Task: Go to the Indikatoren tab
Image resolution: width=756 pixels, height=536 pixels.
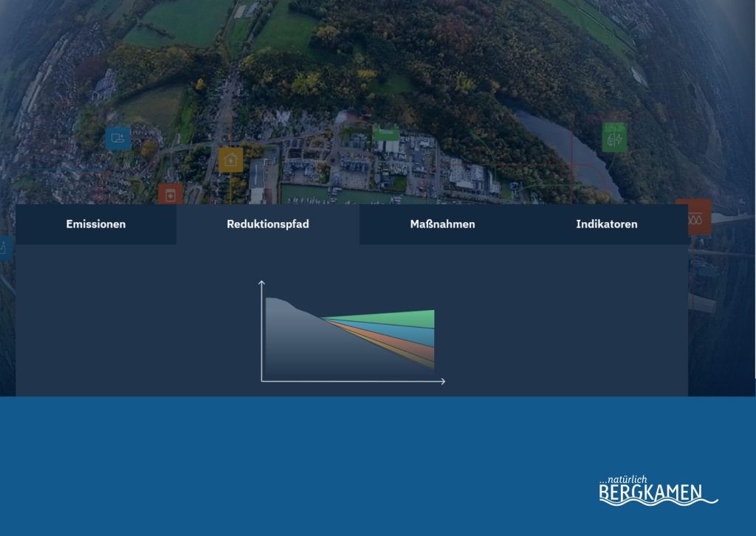Action: coord(606,224)
